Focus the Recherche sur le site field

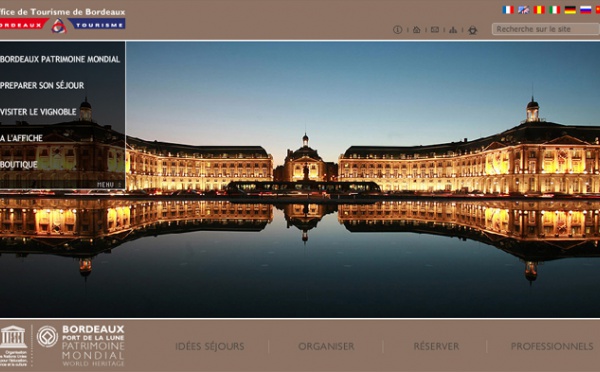(x=546, y=29)
